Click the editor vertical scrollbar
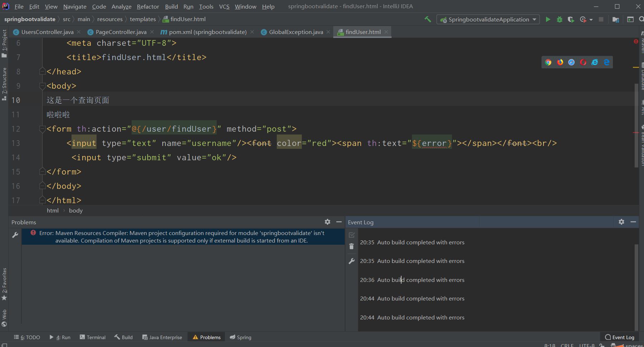 [636, 125]
